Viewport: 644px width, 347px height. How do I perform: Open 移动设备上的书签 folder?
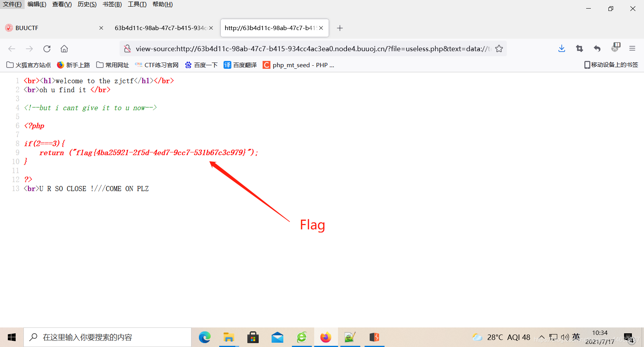coord(611,65)
